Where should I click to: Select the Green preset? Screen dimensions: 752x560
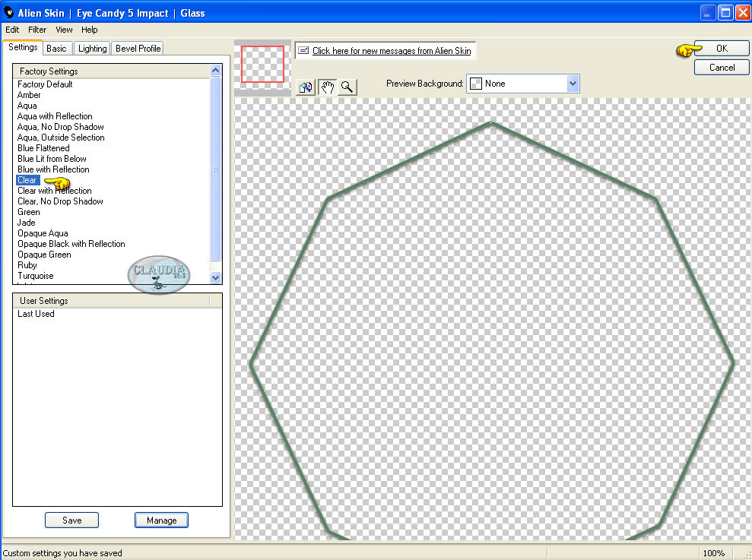click(x=29, y=212)
